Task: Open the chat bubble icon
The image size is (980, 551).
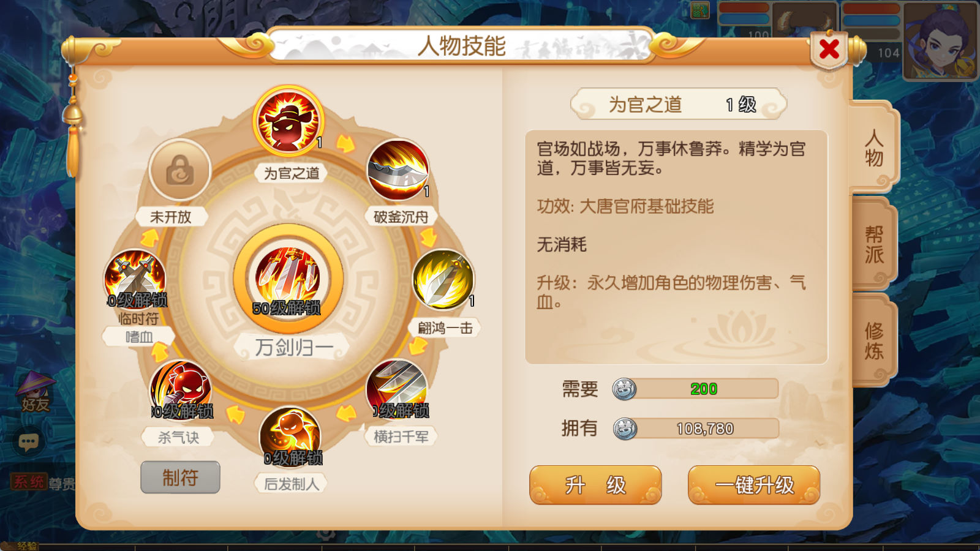Action: (28, 441)
